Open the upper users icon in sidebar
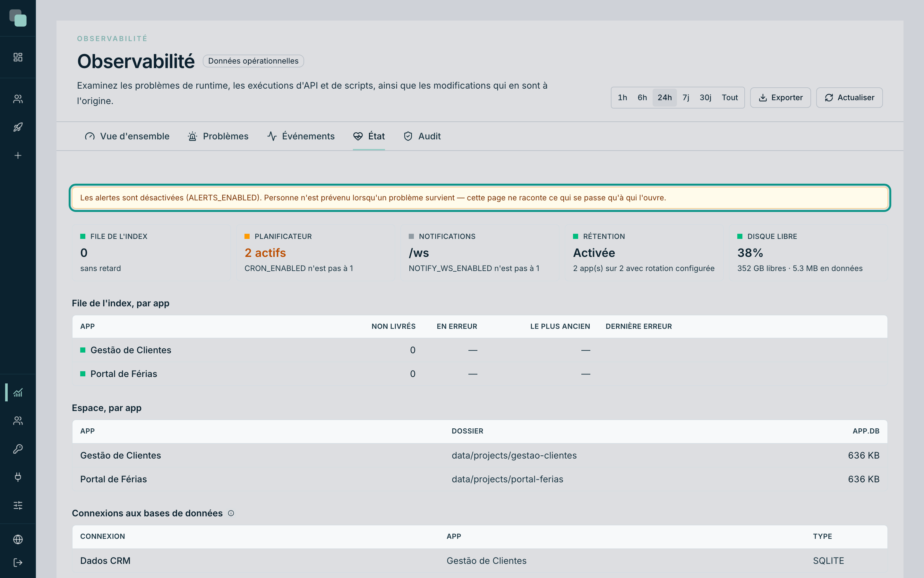 click(x=18, y=99)
